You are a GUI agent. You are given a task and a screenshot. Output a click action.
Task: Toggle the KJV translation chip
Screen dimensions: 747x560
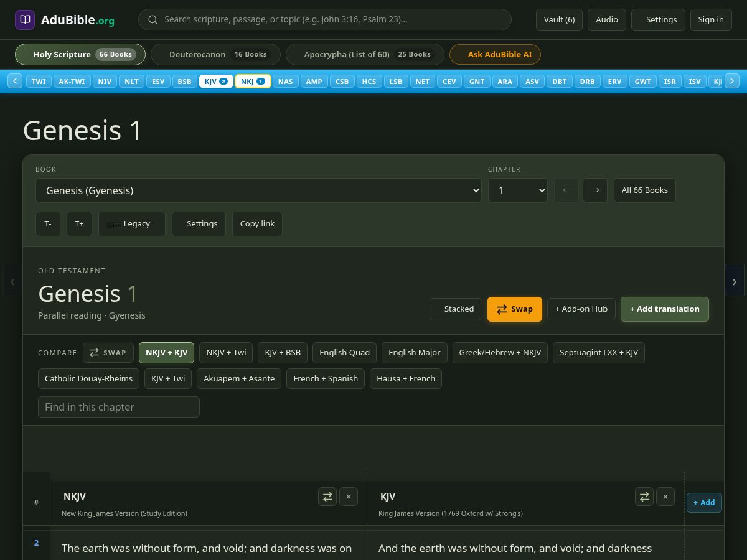[215, 82]
